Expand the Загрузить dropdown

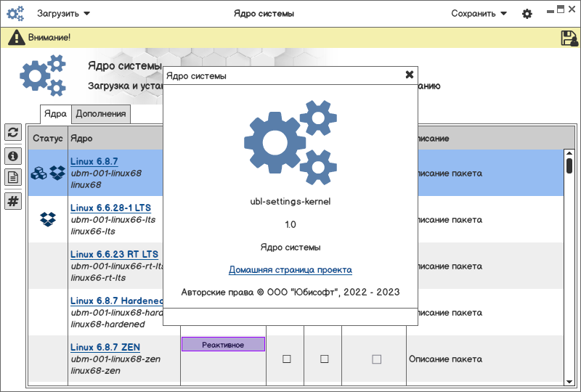(x=64, y=14)
